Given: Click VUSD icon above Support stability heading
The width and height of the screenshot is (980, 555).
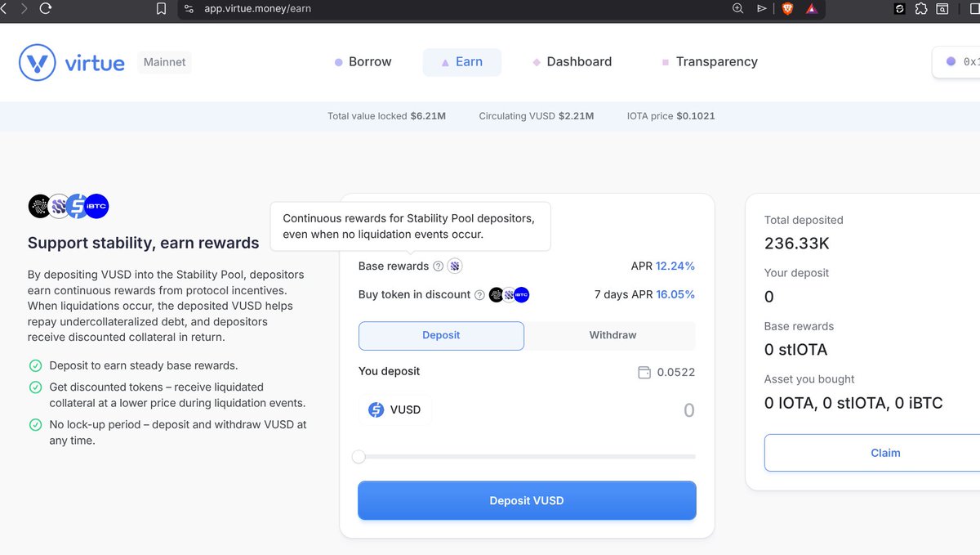Looking at the screenshot, I should pyautogui.click(x=78, y=206).
